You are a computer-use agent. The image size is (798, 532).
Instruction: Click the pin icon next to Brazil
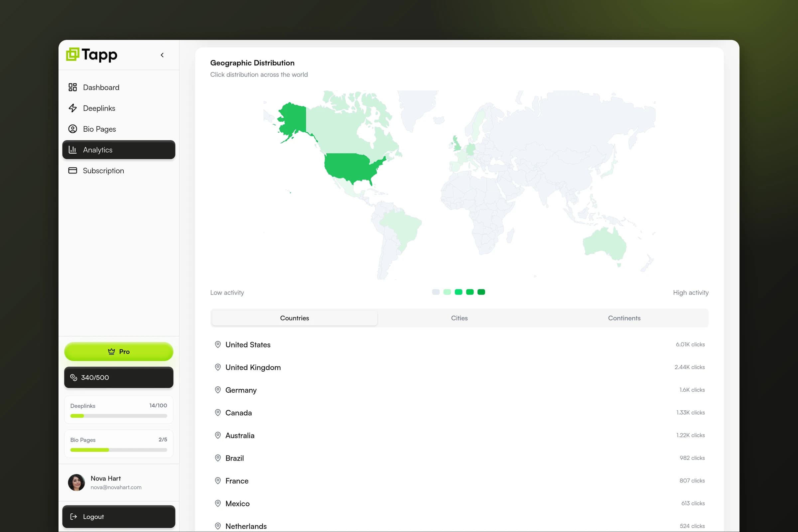coord(218,458)
